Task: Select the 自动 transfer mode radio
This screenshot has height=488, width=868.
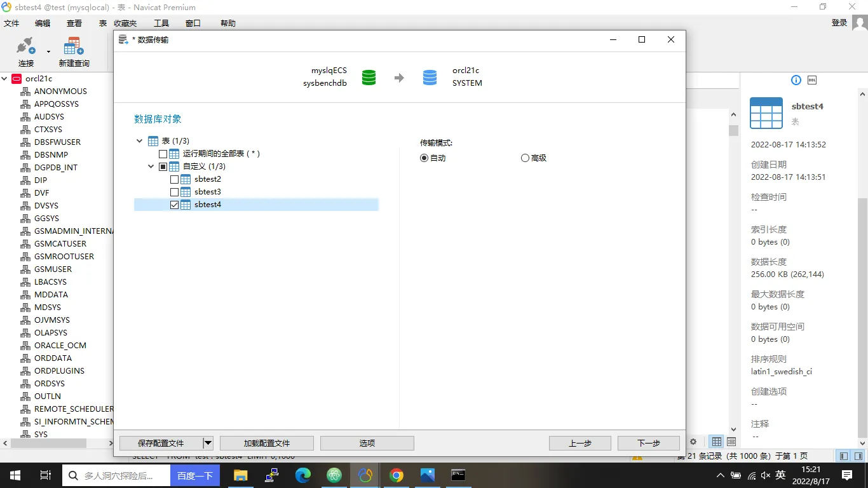Action: point(424,158)
